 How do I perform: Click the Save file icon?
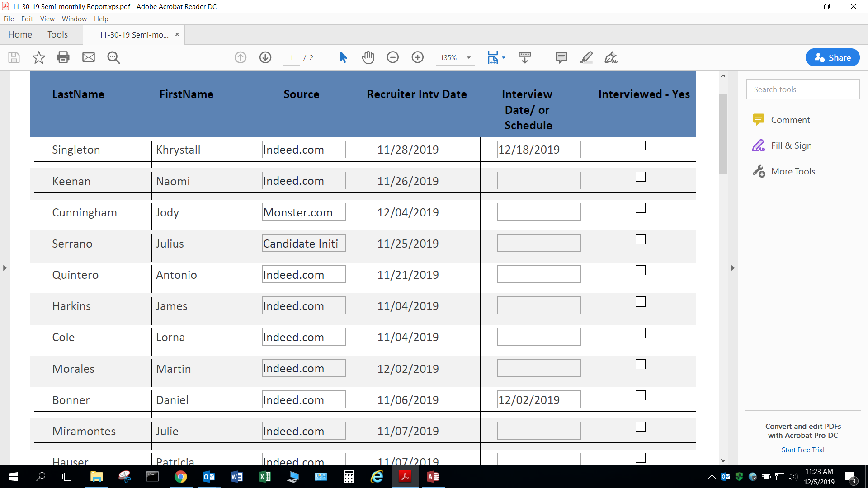pyautogui.click(x=14, y=57)
